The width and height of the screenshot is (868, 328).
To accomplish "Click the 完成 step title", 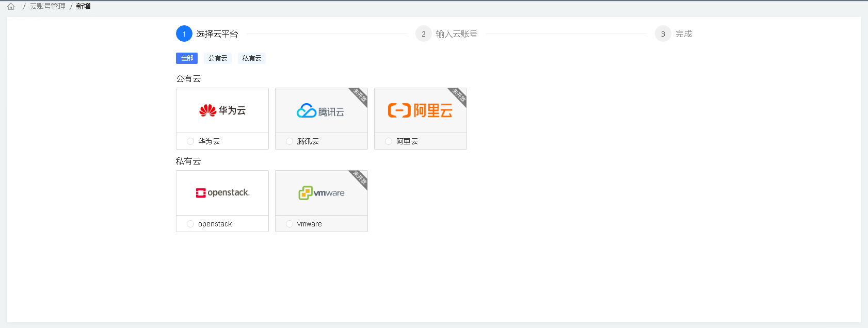I will [x=684, y=34].
